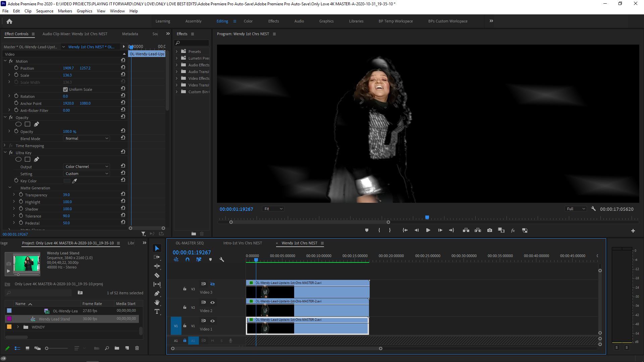This screenshot has width=644, height=362.
Task: Uncheck Uniform Scale in Motion effect
Action: pos(65,89)
